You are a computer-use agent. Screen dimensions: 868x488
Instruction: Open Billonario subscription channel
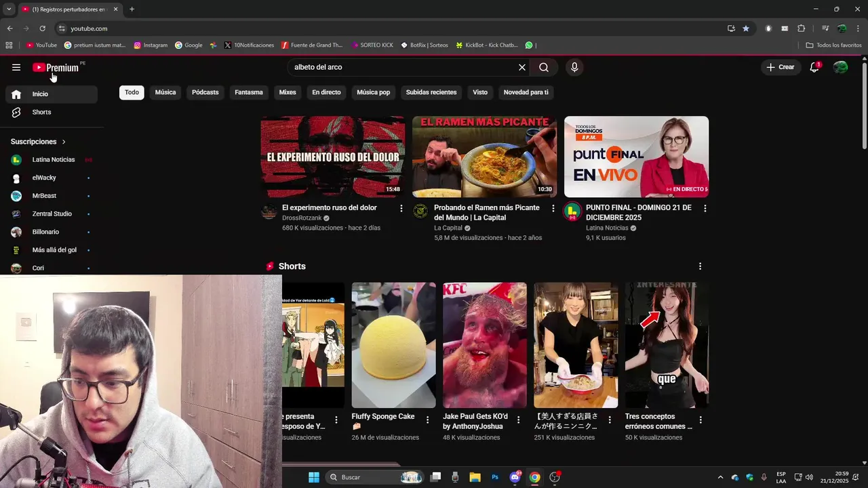[x=52, y=232]
